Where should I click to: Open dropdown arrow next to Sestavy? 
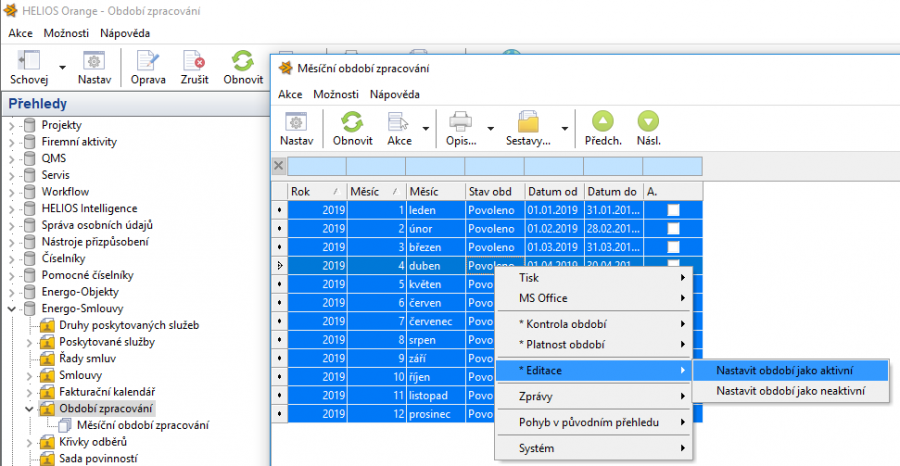565,129
